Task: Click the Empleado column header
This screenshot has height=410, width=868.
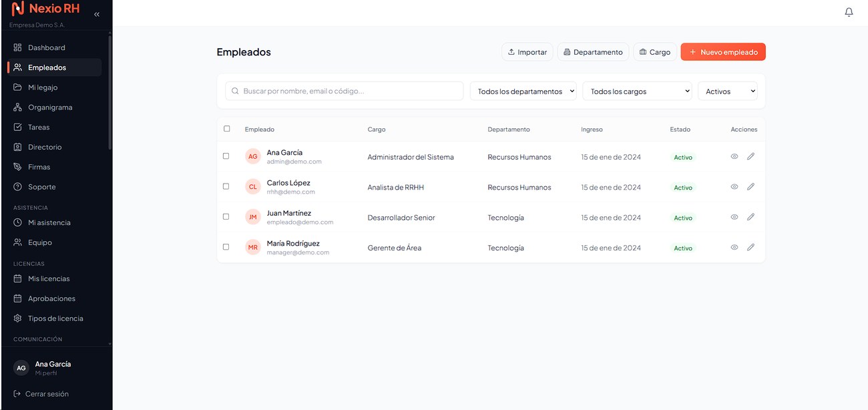Action: pyautogui.click(x=260, y=130)
